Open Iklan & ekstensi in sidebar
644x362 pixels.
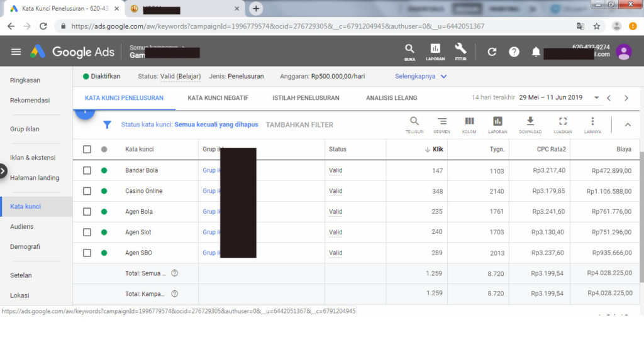pyautogui.click(x=33, y=158)
